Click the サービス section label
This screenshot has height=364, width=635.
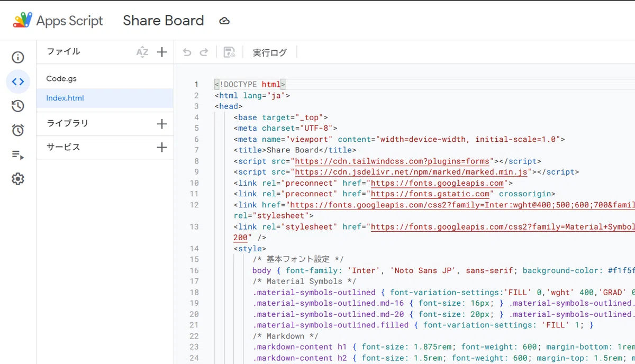pyautogui.click(x=63, y=147)
